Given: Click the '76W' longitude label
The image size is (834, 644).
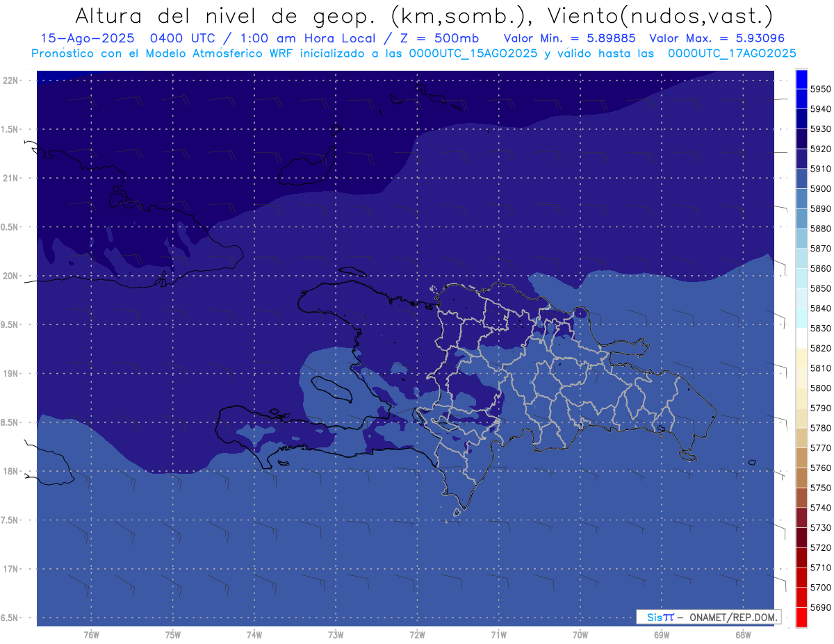Looking at the screenshot, I should (91, 635).
